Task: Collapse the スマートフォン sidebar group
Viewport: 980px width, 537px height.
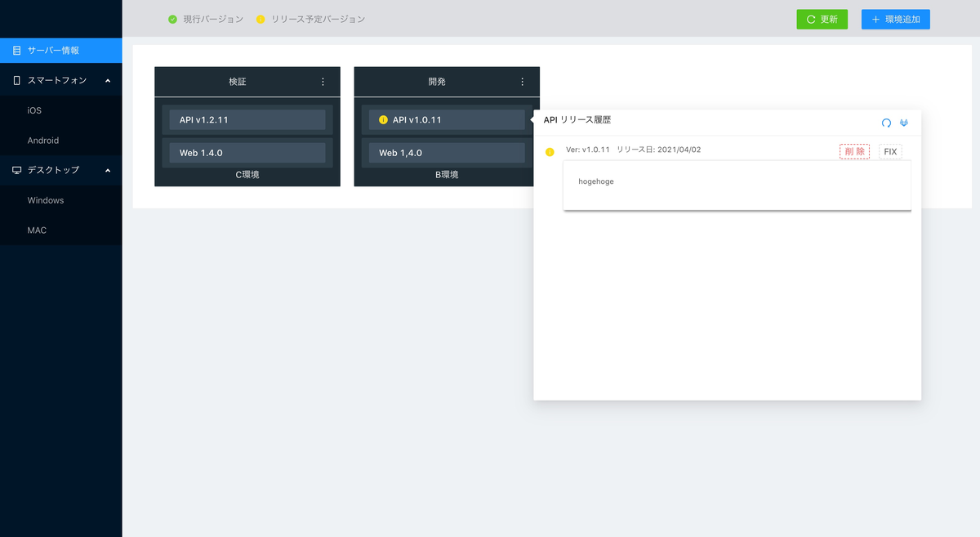Action: click(x=61, y=80)
